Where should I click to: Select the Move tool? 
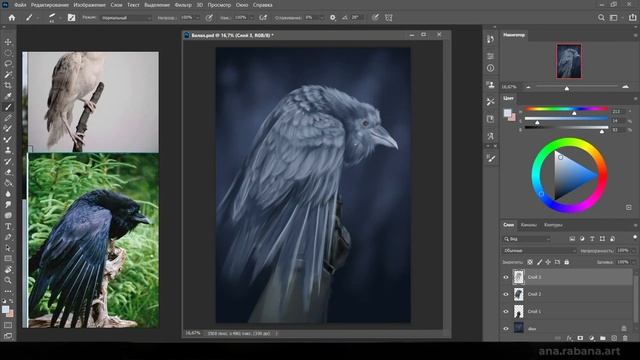coord(8,42)
